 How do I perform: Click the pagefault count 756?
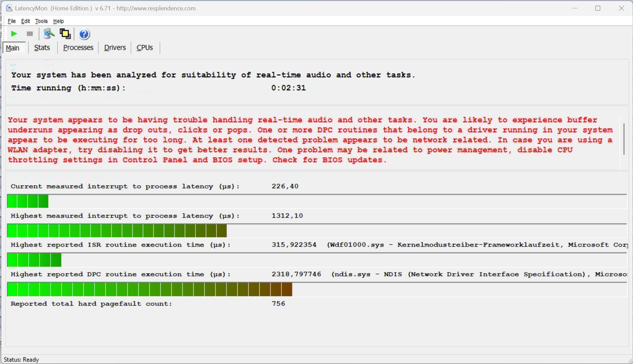[x=278, y=304]
